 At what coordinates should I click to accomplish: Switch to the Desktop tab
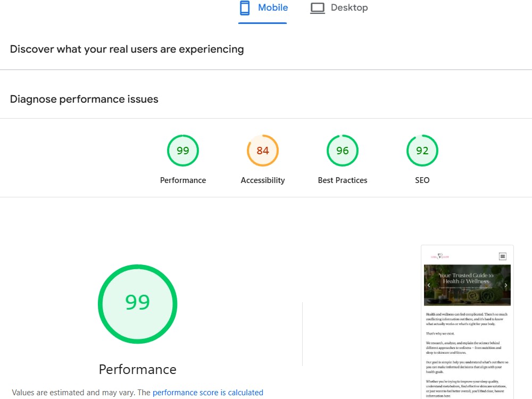click(338, 8)
